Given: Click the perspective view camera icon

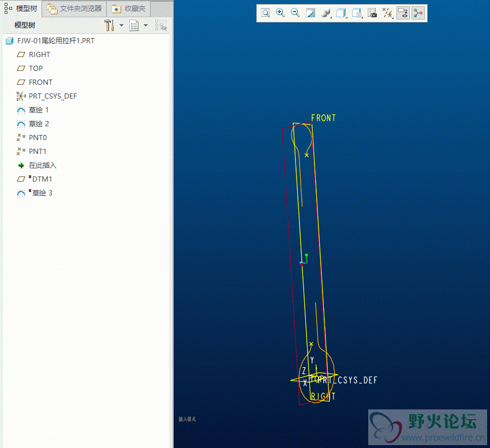Looking at the screenshot, I should point(372,13).
